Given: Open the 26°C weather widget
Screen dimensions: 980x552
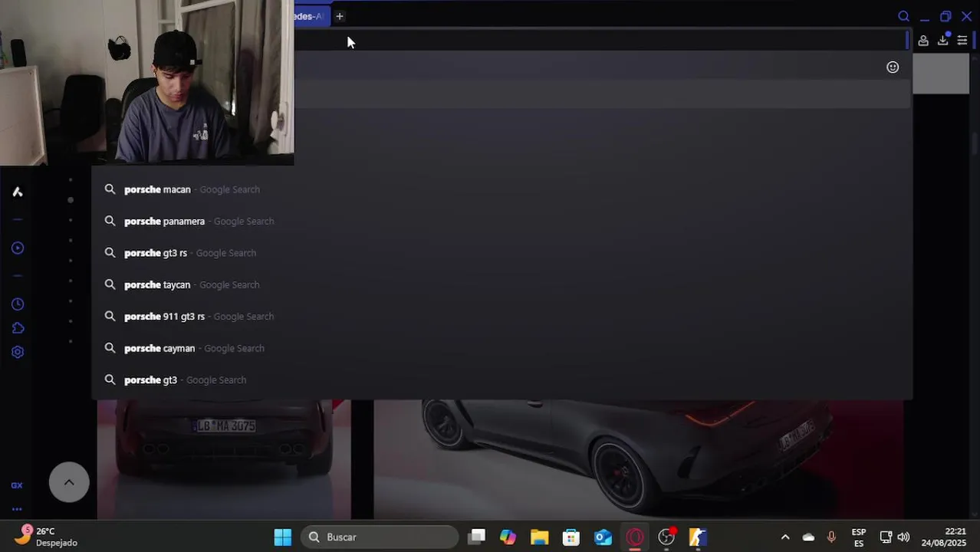Looking at the screenshot, I should [x=46, y=537].
